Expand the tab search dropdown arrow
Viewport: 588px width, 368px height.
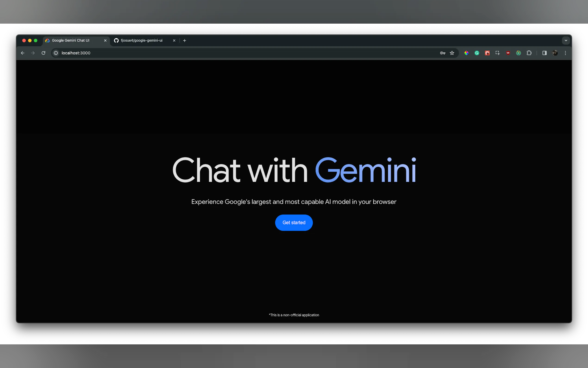[566, 40]
